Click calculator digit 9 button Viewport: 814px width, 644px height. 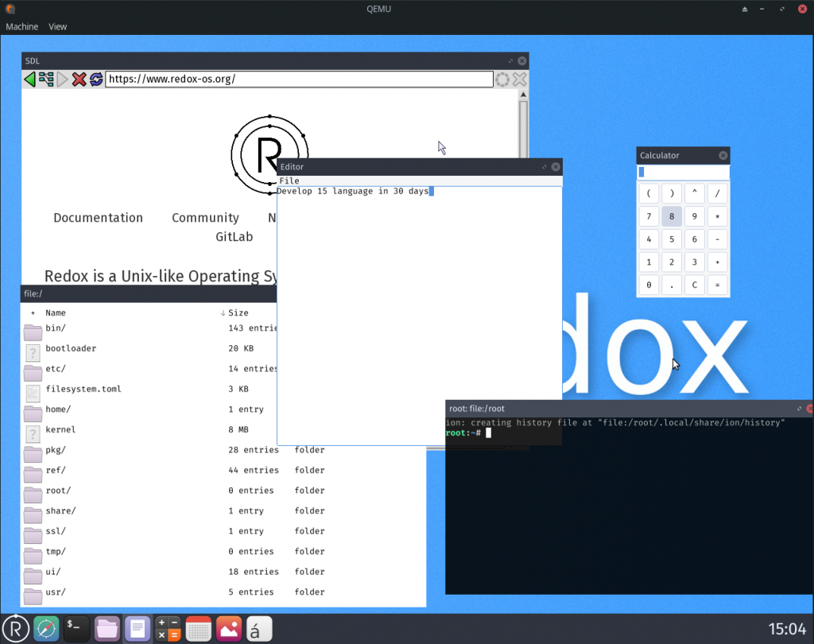click(695, 216)
